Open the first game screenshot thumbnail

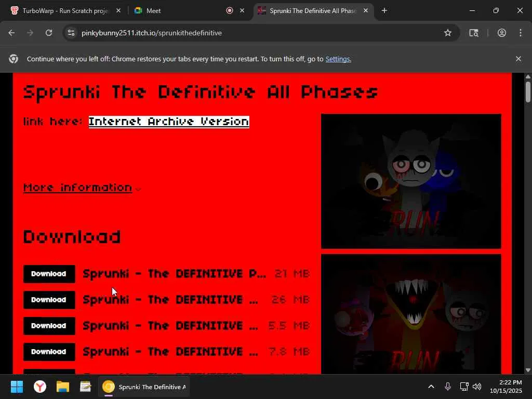click(x=411, y=181)
